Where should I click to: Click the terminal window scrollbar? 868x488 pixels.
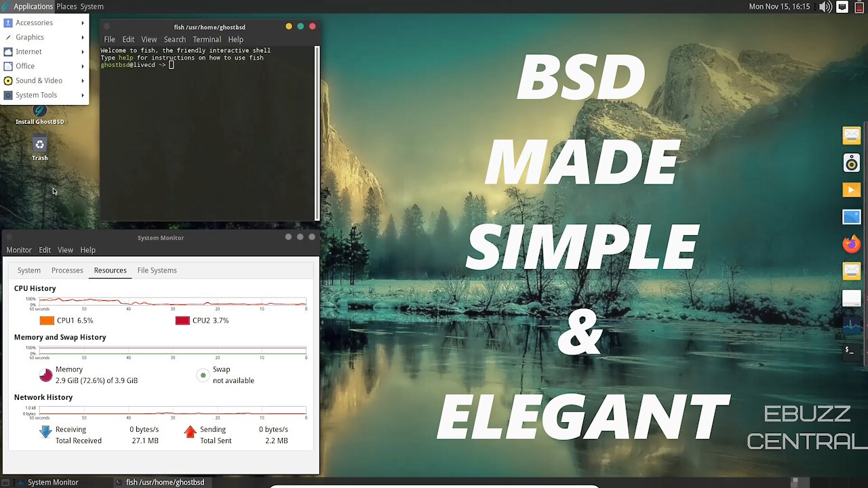click(317, 133)
